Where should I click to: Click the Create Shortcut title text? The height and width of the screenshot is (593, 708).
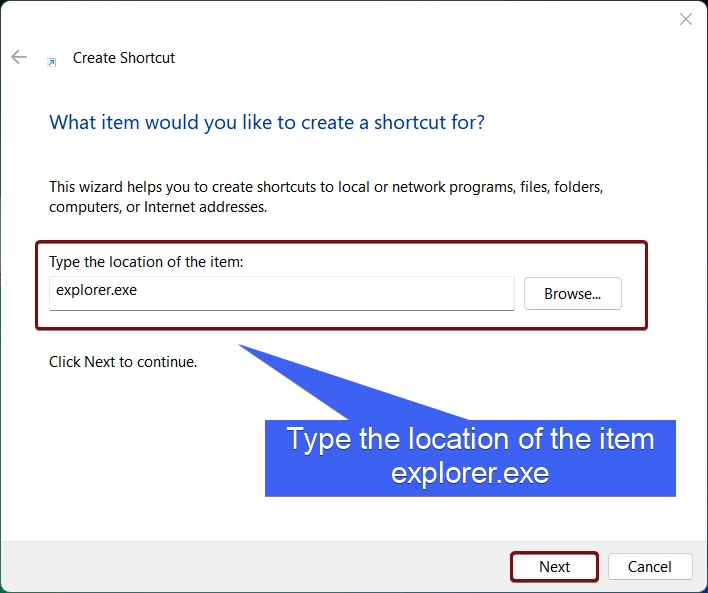click(124, 58)
